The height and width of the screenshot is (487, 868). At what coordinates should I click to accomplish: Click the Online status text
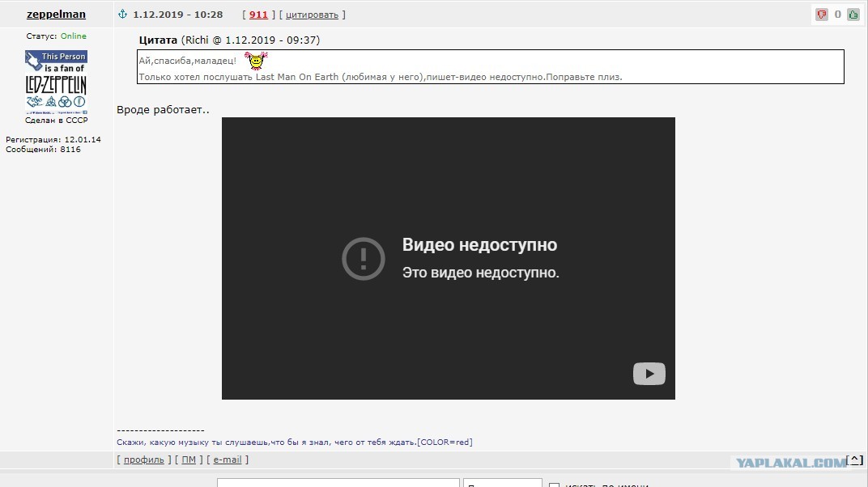coord(74,36)
